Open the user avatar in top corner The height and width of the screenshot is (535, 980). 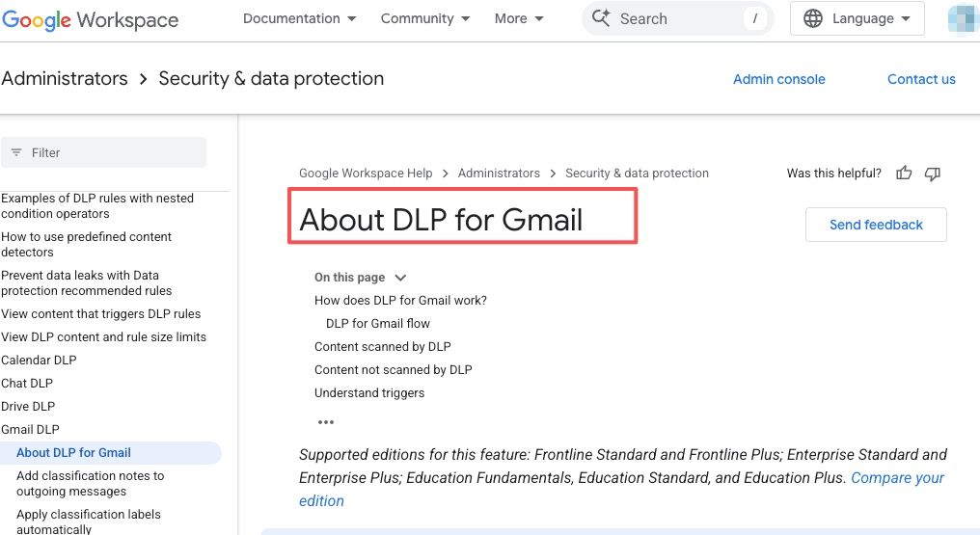pos(964,18)
